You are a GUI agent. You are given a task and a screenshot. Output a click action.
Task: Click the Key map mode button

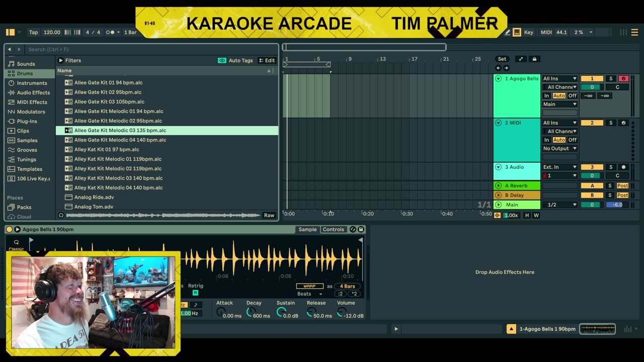[x=529, y=32]
